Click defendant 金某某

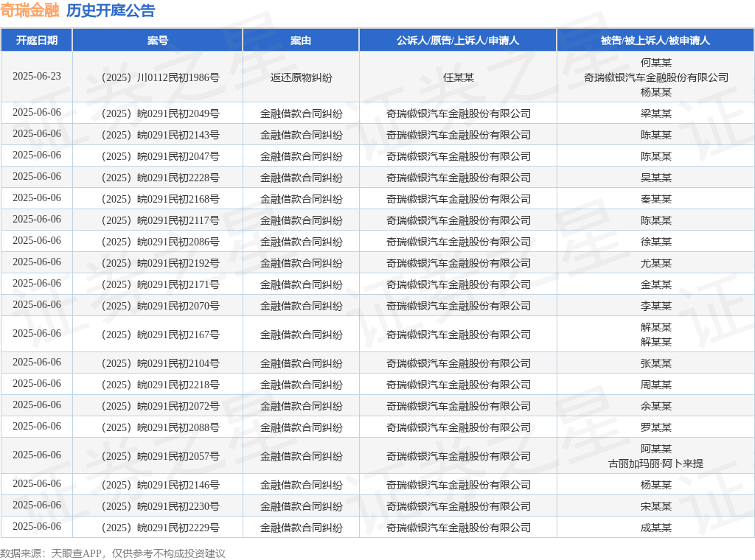655,284
